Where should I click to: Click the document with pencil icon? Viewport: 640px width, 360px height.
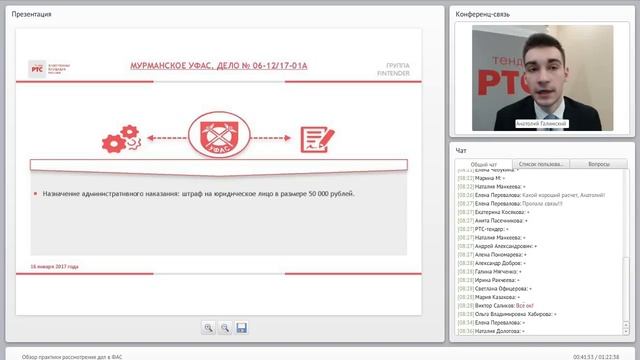317,140
